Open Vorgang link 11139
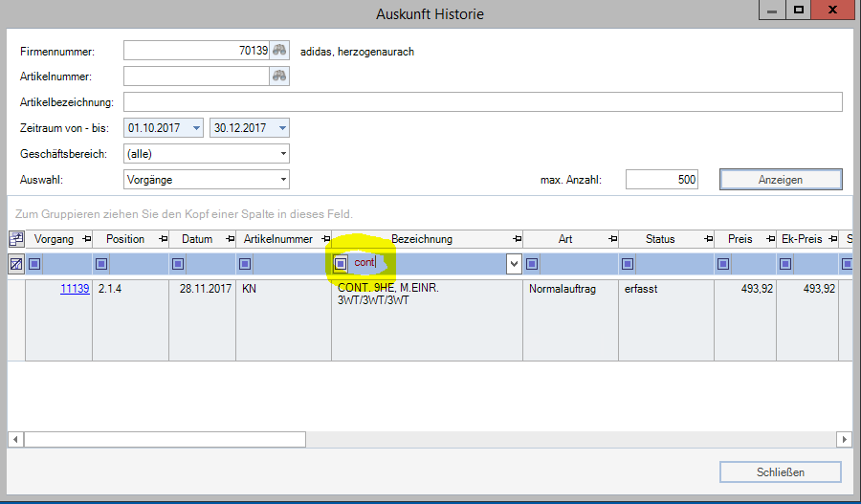 (75, 288)
